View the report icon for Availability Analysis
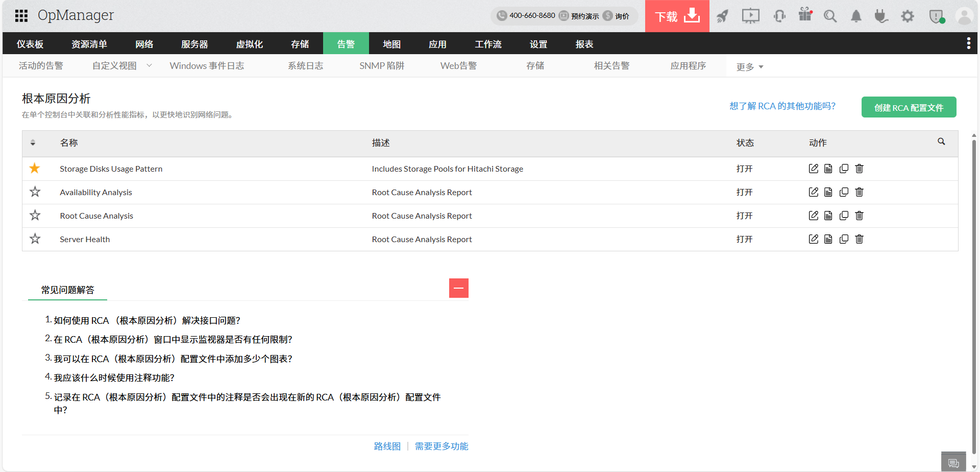This screenshot has width=980, height=472. 828,192
